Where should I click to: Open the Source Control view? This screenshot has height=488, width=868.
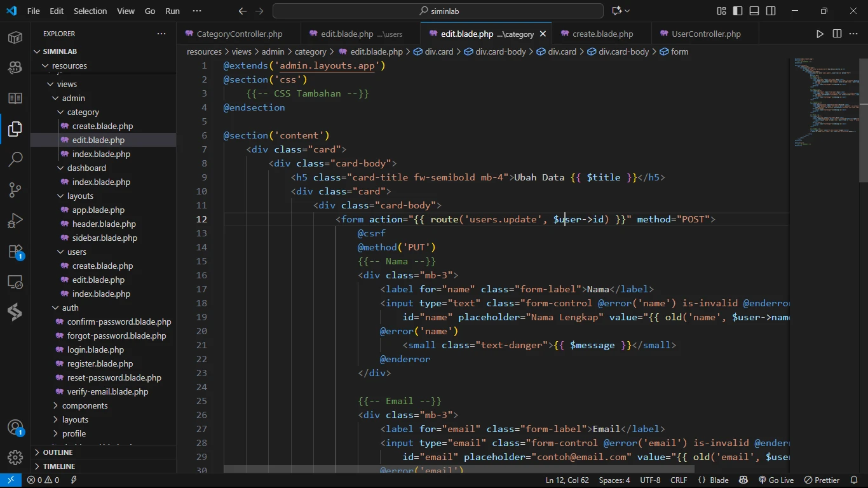pyautogui.click(x=15, y=189)
